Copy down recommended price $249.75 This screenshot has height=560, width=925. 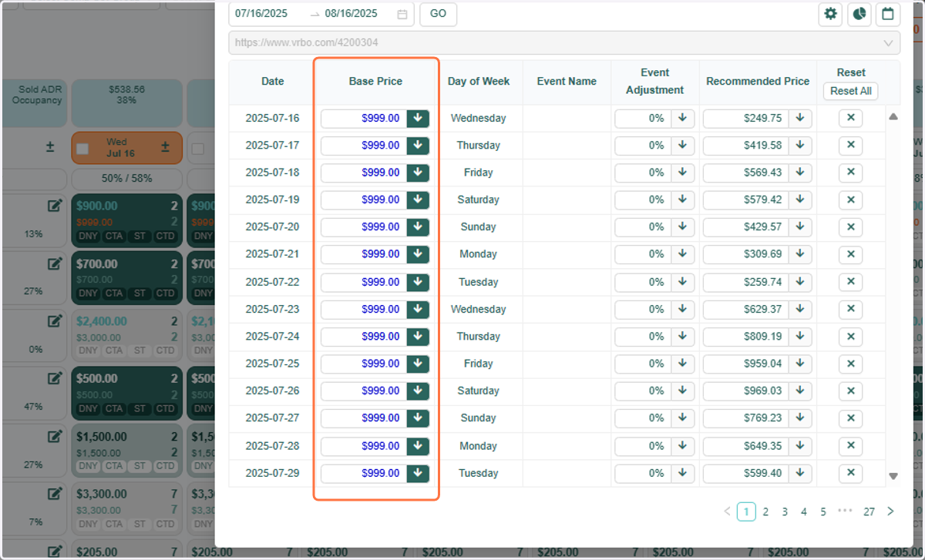click(800, 119)
